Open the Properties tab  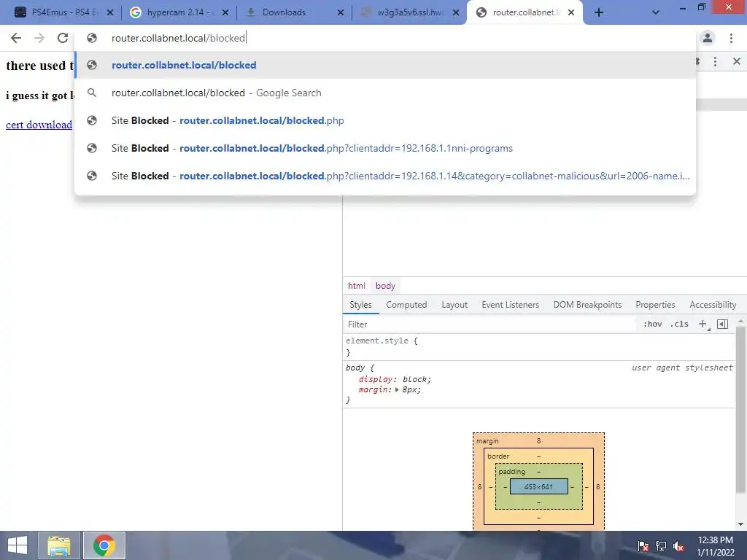point(655,305)
